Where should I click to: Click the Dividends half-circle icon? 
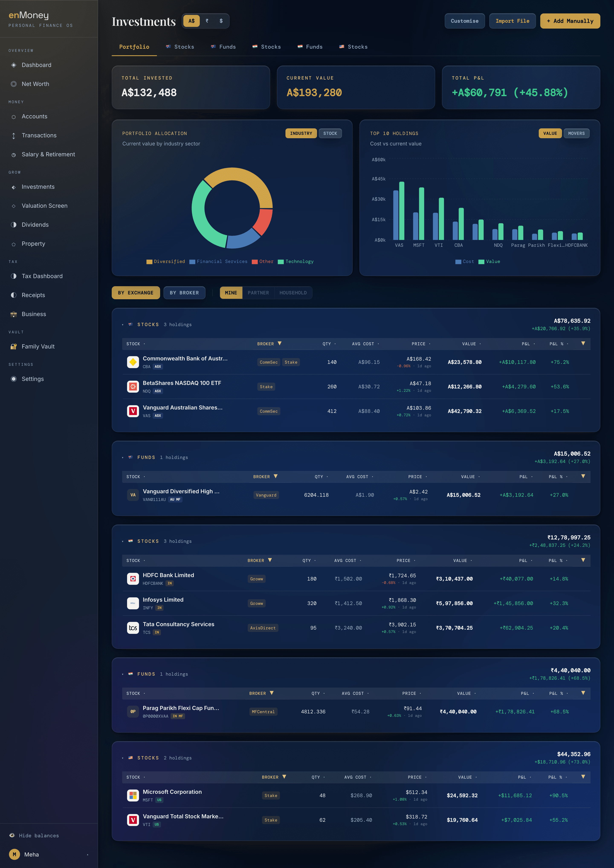point(14,225)
